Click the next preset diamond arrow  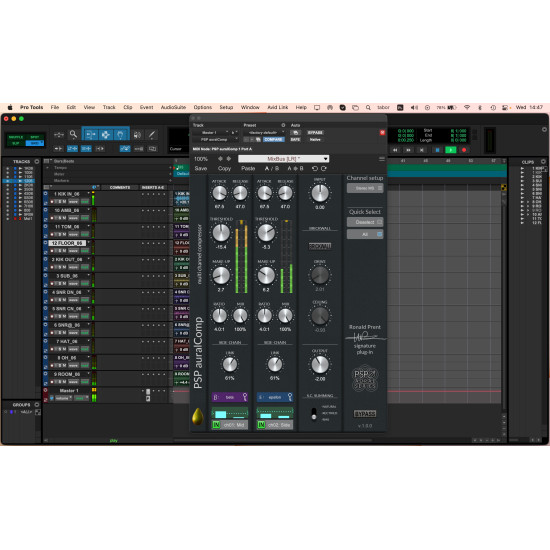tap(229, 159)
